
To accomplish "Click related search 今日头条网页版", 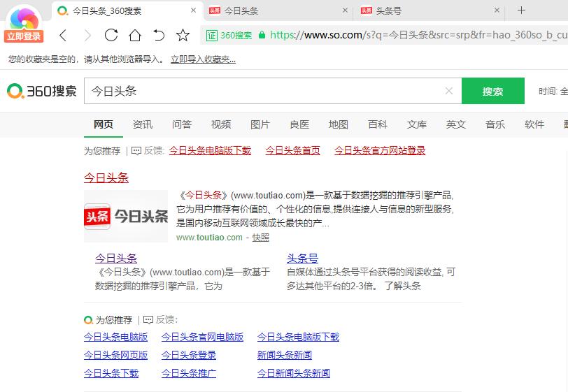I will coord(115,355).
